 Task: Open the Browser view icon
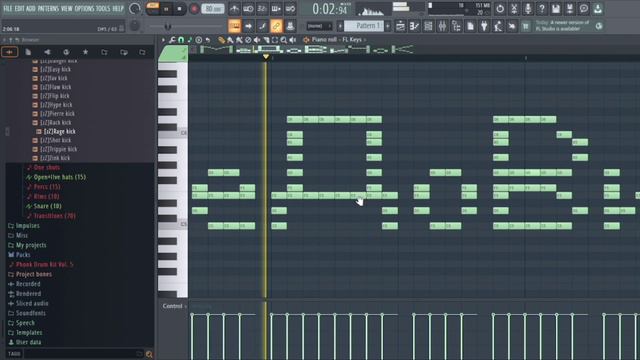tap(456, 26)
